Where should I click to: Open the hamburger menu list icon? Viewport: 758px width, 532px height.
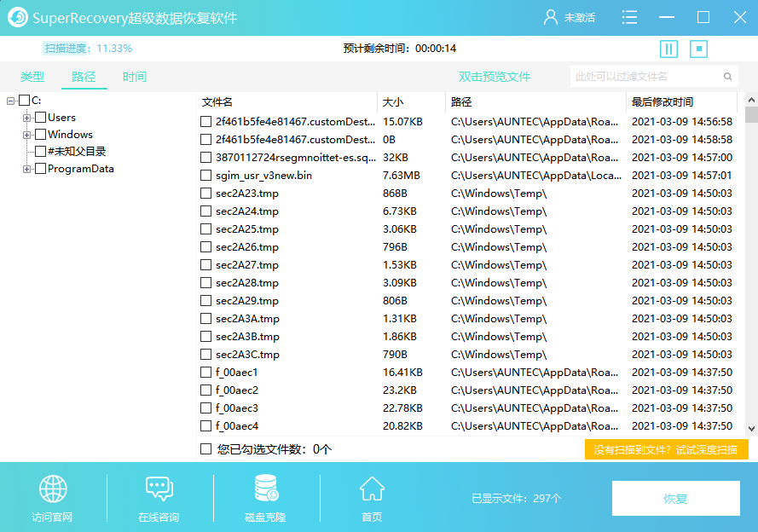629,17
